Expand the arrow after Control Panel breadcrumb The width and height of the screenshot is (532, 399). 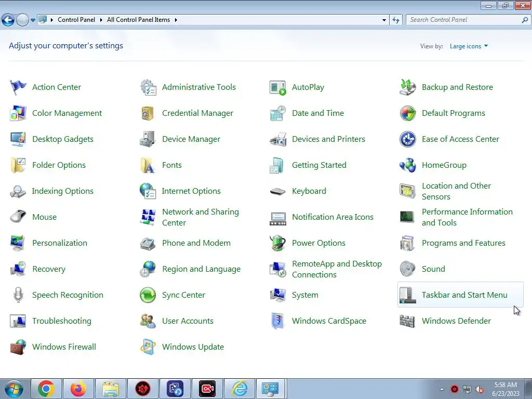tap(101, 20)
